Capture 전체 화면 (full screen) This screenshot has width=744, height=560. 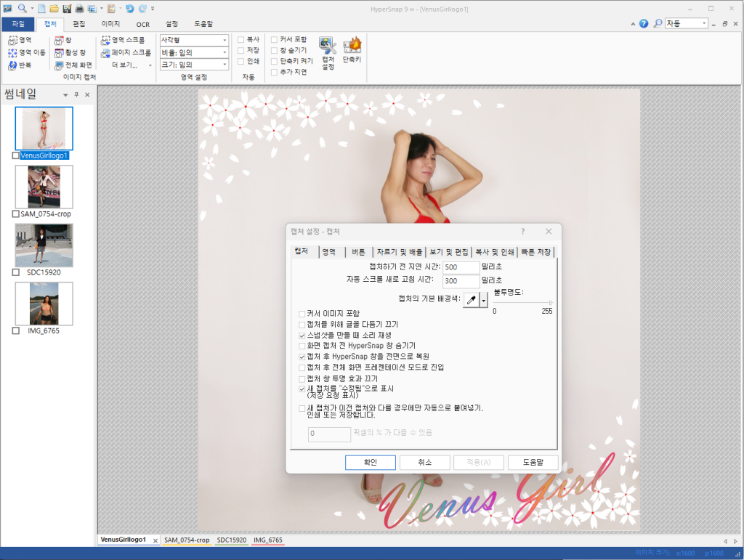click(73, 65)
